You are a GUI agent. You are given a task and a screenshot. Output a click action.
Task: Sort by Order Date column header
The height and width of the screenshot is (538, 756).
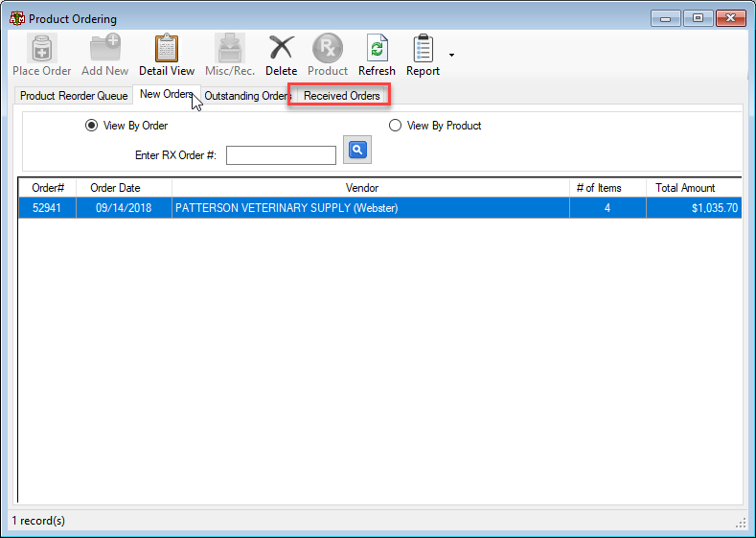coord(125,188)
